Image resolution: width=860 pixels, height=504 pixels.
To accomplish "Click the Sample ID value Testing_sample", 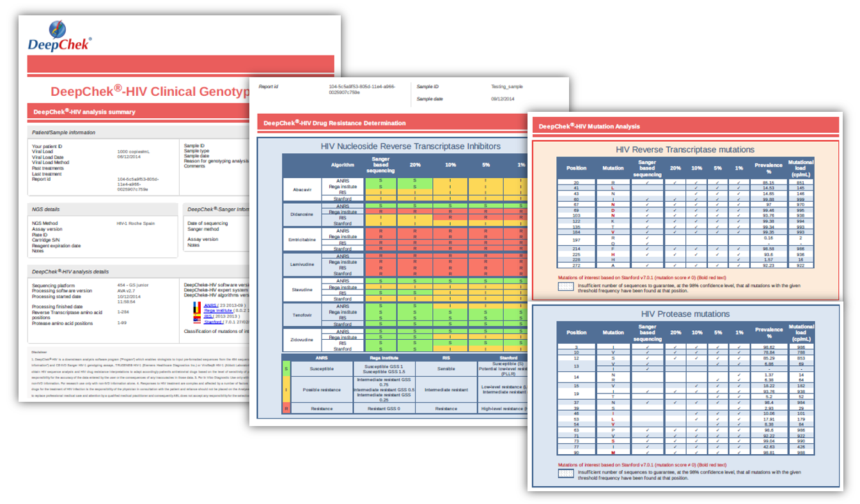I will coord(507,86).
